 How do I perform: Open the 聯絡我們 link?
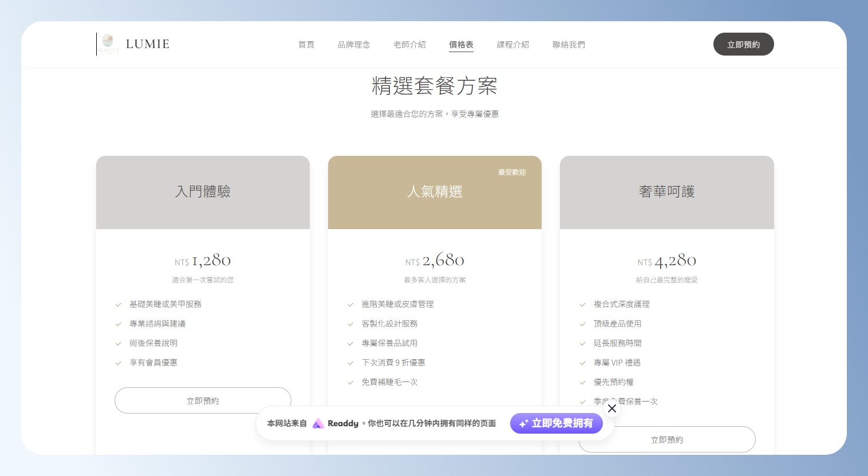569,45
